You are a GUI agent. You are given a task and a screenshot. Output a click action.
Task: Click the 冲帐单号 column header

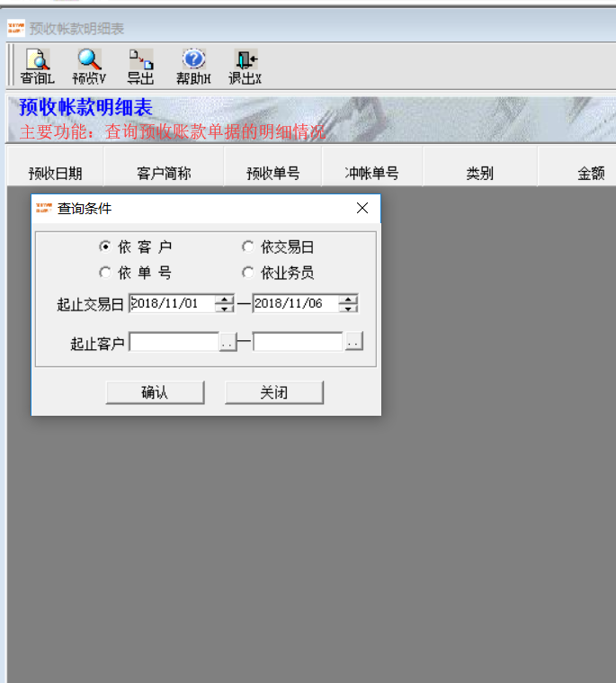click(372, 166)
